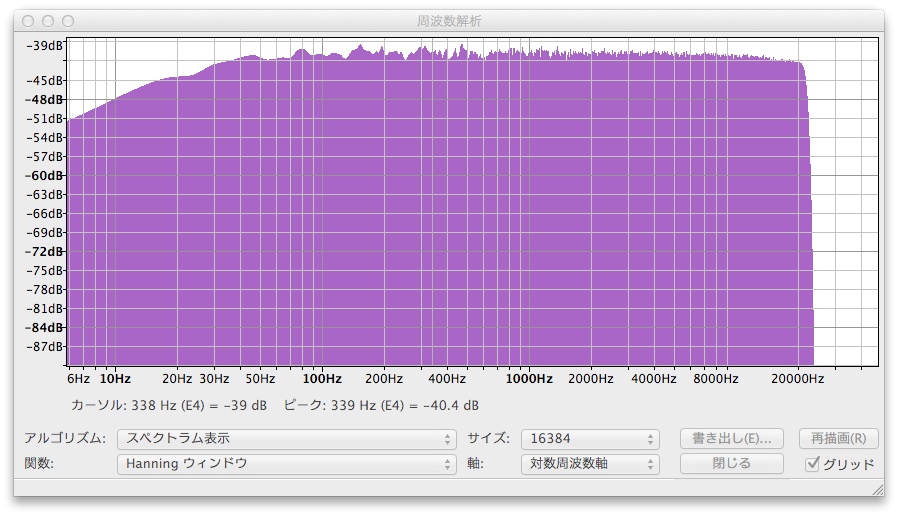Click the zoom window button
This screenshot has height=516, width=898.
pos(68,21)
